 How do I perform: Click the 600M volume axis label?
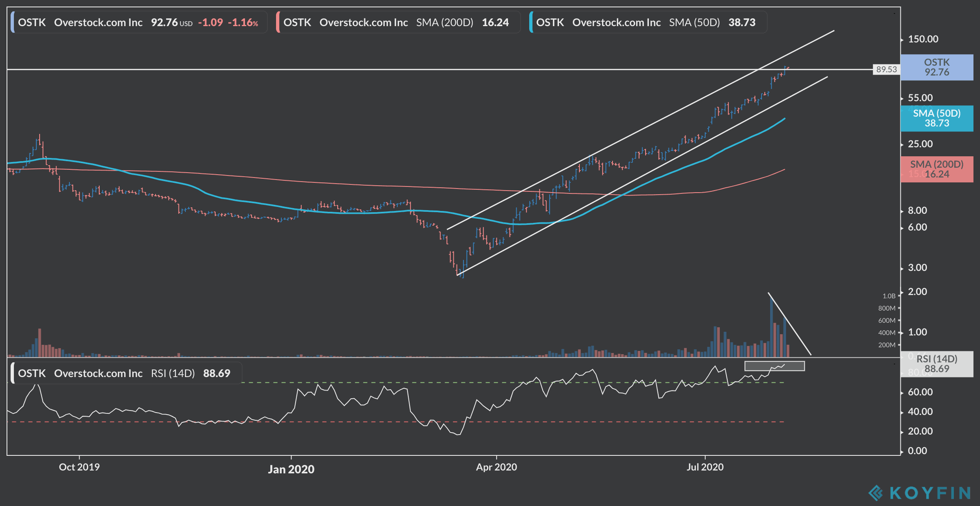886,320
